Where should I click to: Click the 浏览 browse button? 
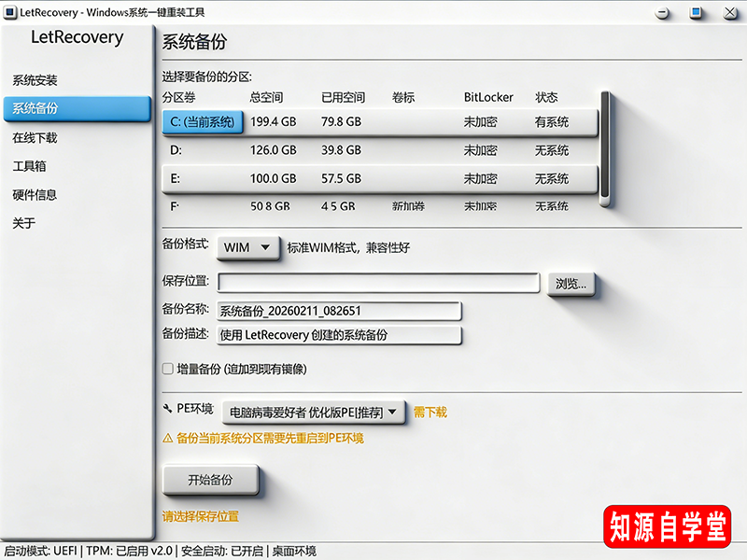572,285
